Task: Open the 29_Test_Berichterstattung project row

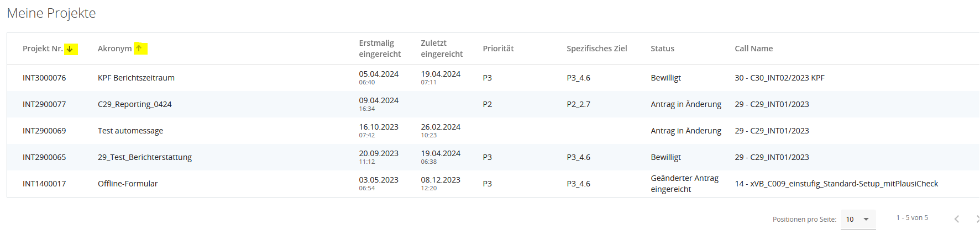Action: (x=145, y=157)
